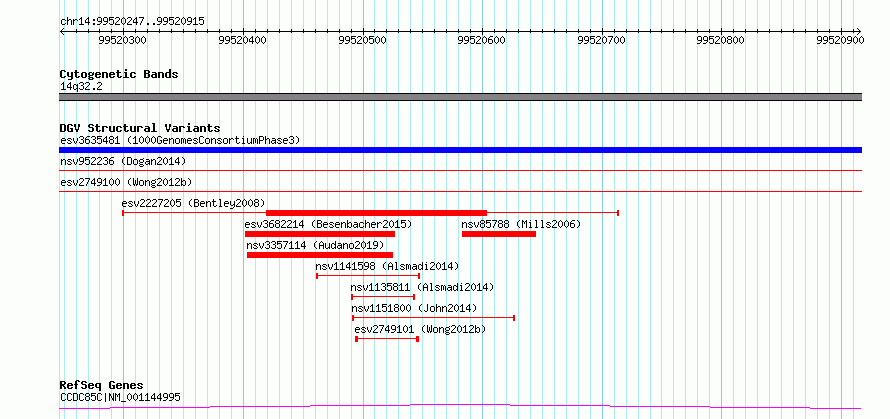Viewport: 890px width, 419px height.
Task: Click the esv3635481 blue variant bar
Action: point(460,150)
